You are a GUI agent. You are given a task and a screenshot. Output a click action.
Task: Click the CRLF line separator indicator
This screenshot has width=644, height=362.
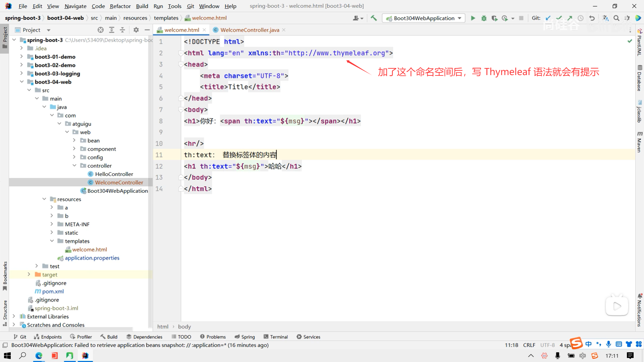tap(529, 345)
